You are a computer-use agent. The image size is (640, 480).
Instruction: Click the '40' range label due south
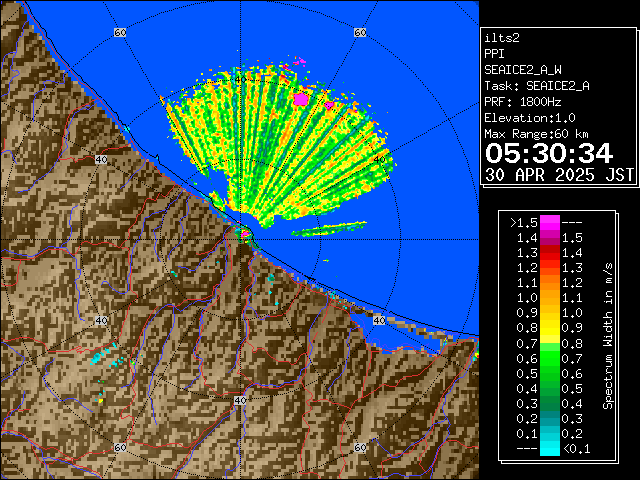[240, 400]
